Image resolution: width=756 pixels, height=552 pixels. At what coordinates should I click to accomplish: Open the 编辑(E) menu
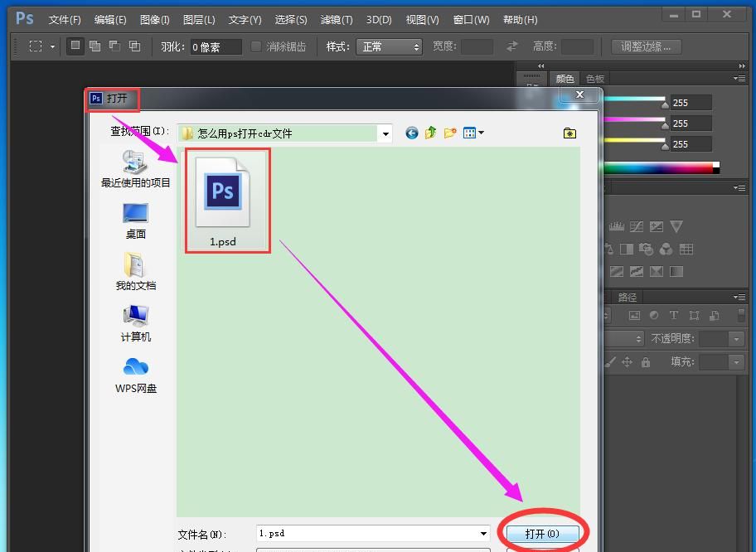(x=110, y=20)
